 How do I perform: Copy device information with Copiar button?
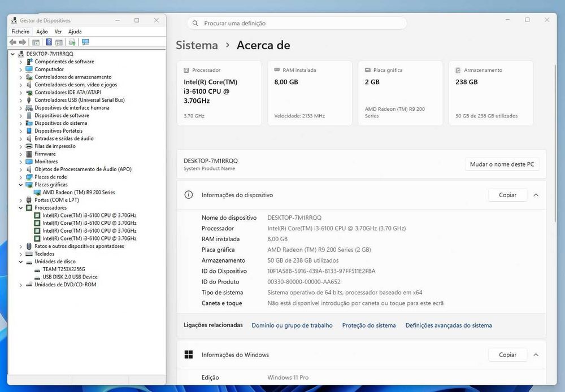(x=507, y=195)
